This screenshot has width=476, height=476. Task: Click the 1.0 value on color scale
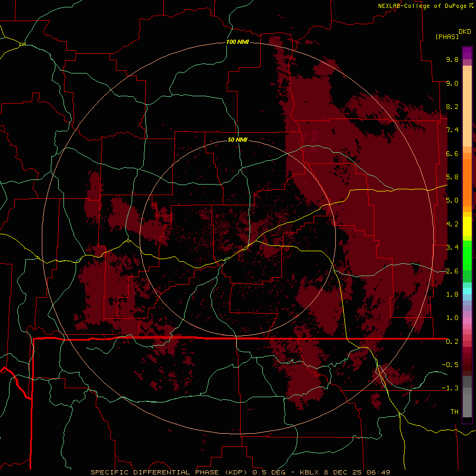point(452,318)
